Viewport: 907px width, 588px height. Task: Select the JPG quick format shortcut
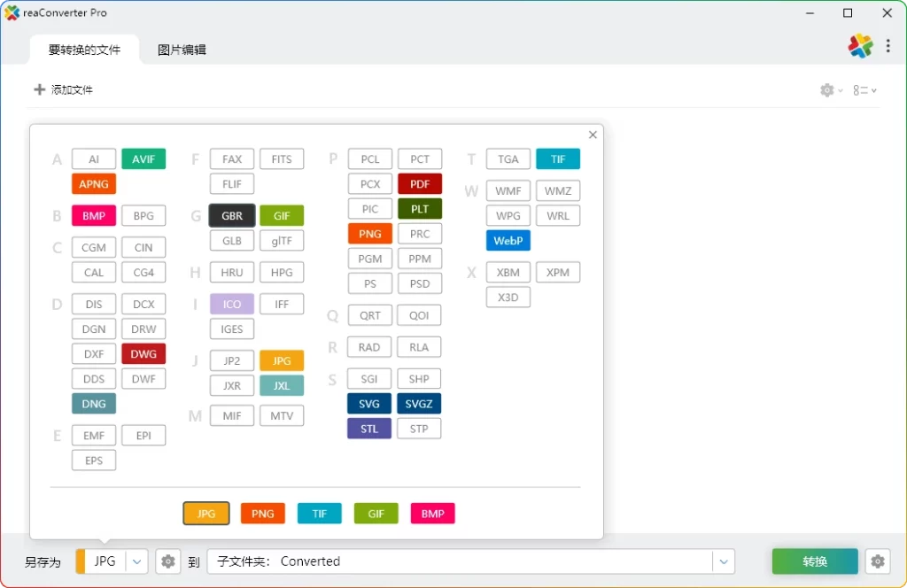pyautogui.click(x=205, y=513)
